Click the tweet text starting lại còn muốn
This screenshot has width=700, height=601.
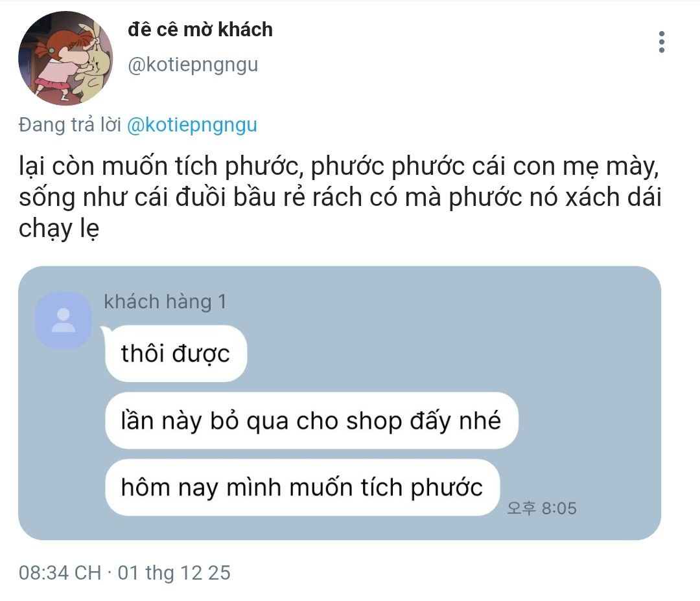pos(339,166)
